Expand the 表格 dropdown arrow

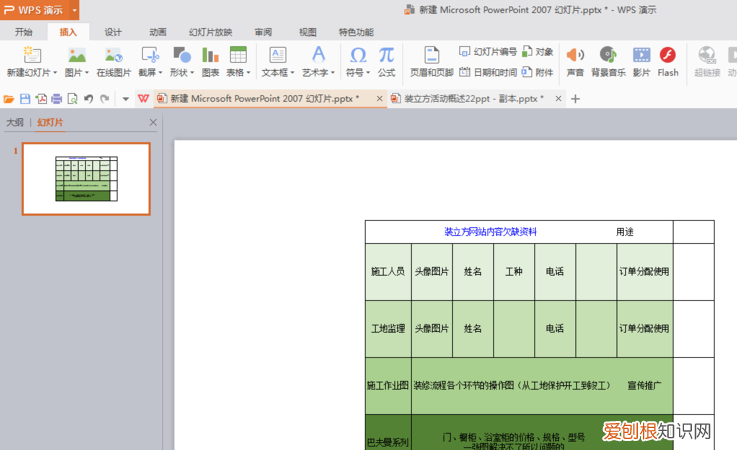(x=248, y=73)
